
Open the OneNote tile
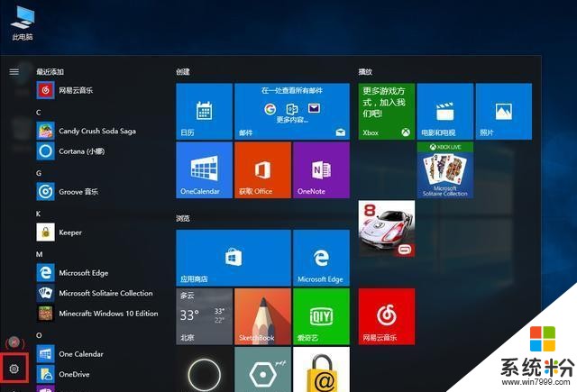click(x=321, y=170)
